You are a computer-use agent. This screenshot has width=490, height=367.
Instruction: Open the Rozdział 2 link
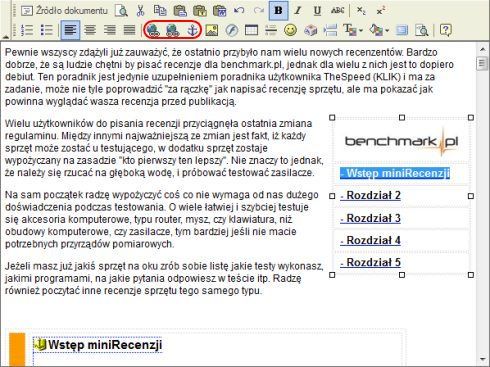coord(370,195)
